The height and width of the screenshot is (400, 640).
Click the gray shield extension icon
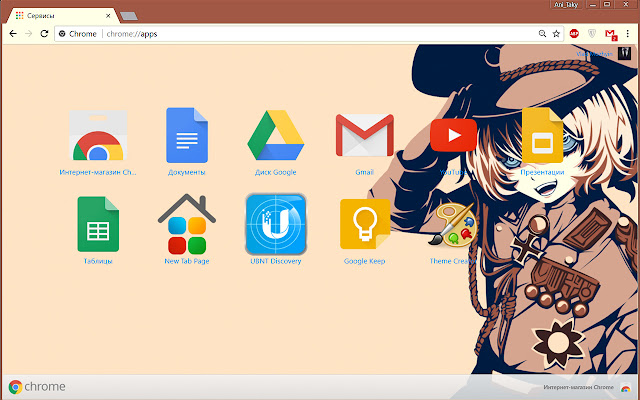pos(592,34)
